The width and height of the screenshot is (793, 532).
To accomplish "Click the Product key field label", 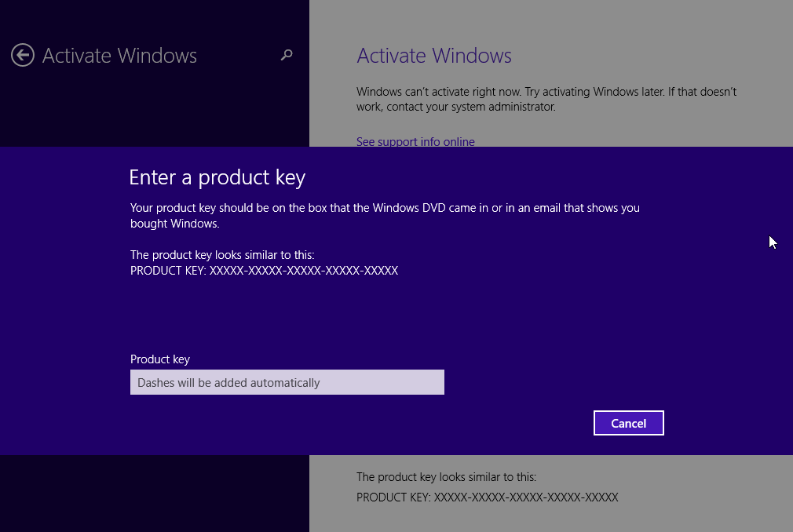I will [160, 359].
